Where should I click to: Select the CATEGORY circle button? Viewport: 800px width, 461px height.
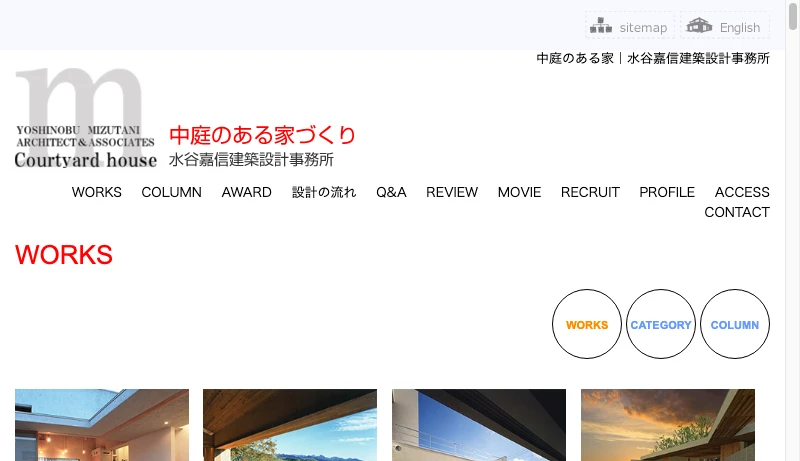[x=661, y=324]
